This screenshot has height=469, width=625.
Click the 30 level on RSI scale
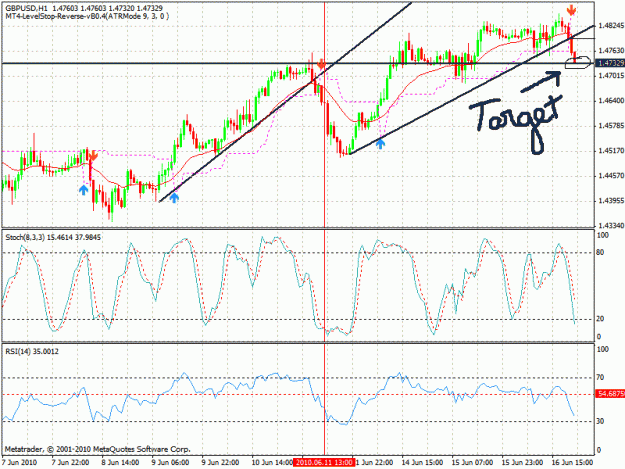600,421
